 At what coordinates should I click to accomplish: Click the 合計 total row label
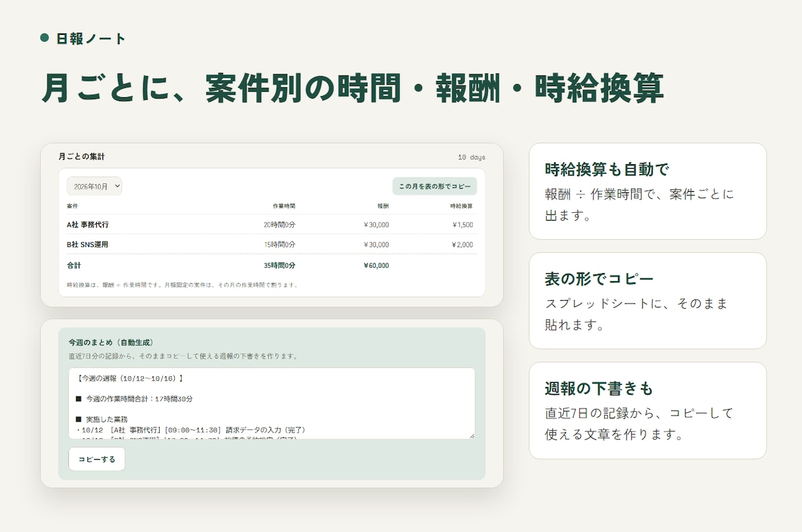click(74, 265)
